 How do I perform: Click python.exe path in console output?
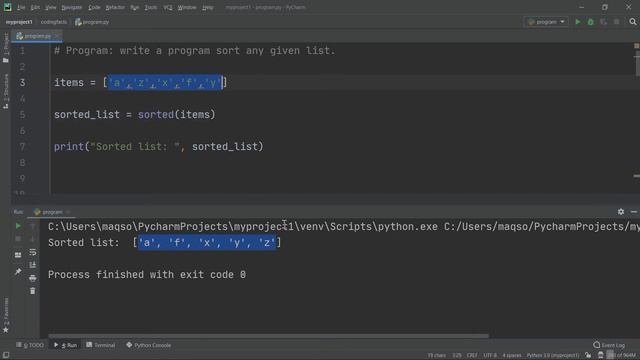pos(242,227)
